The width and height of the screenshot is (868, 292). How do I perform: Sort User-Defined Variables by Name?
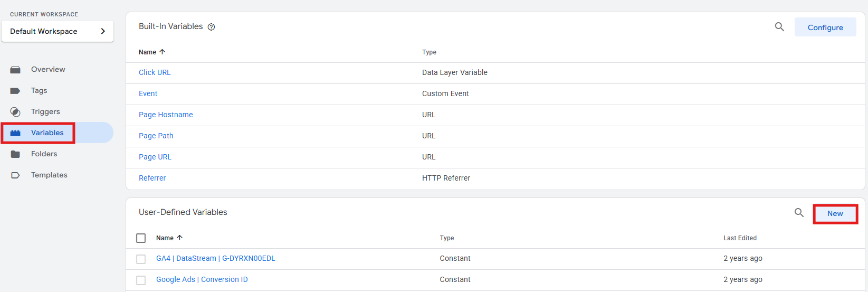coord(165,238)
